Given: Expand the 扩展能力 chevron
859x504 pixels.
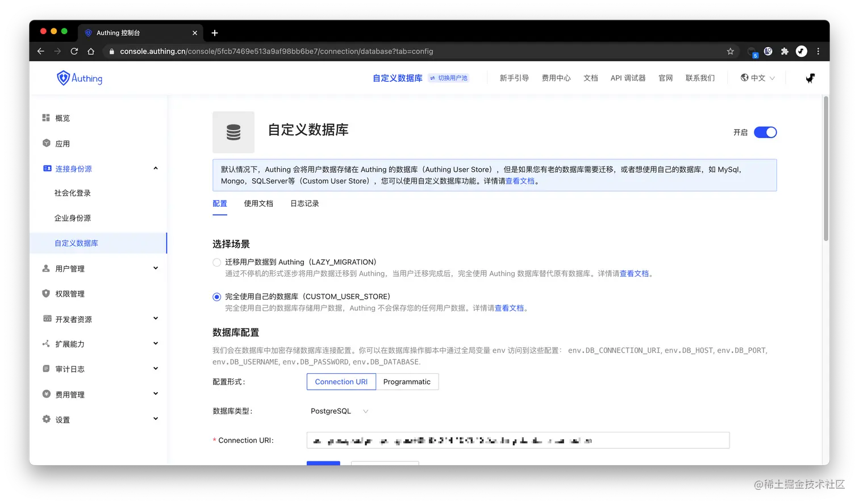Looking at the screenshot, I should pos(156,343).
